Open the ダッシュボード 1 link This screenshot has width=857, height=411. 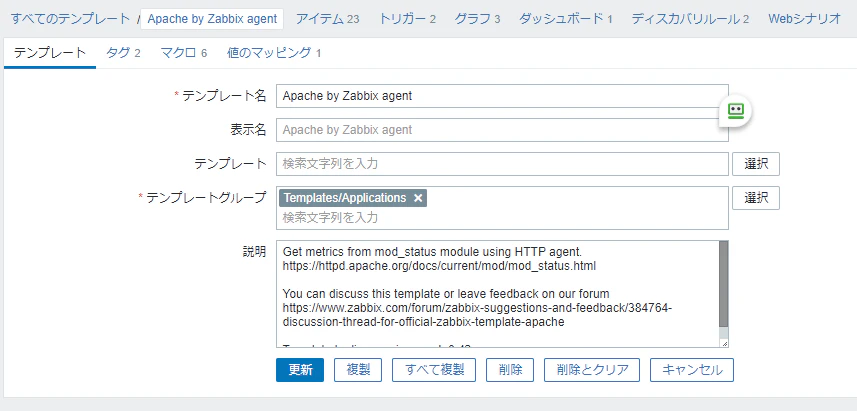coord(566,19)
